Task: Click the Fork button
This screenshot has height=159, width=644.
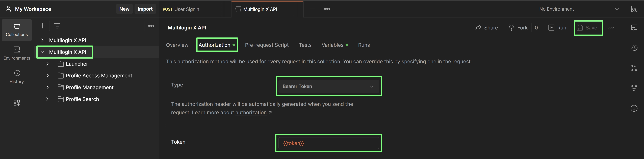Action: point(518,28)
